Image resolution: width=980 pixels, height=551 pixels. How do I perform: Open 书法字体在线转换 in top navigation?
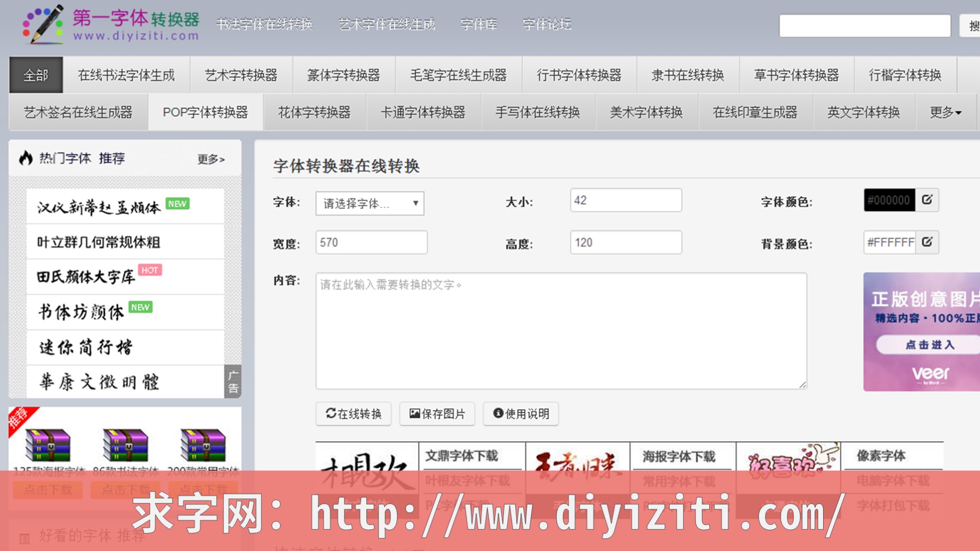[x=264, y=24]
